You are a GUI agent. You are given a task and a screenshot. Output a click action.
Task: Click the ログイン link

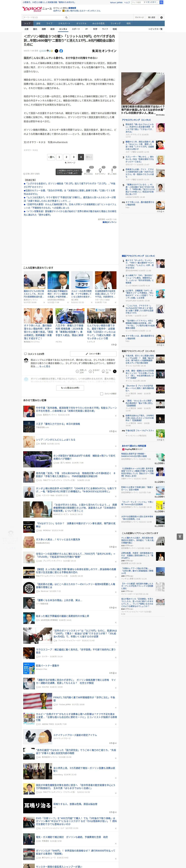coord(57,11)
